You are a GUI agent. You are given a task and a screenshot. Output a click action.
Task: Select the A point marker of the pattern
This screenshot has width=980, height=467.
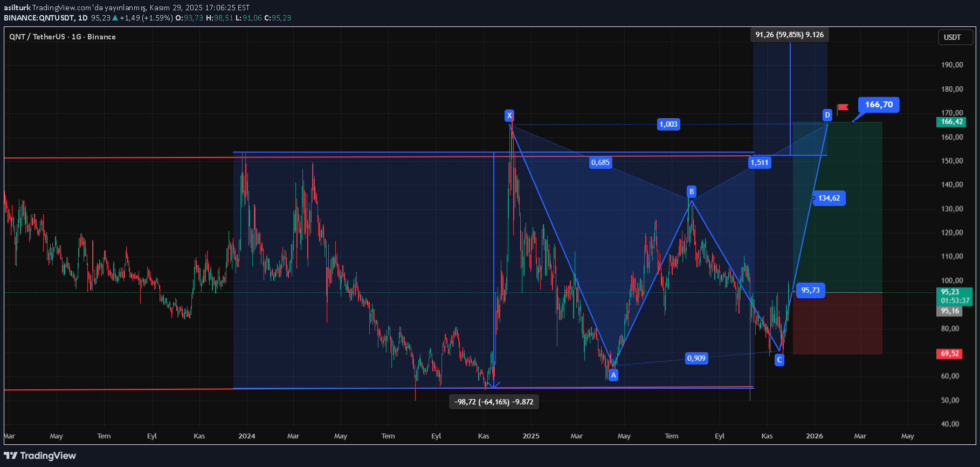click(613, 375)
